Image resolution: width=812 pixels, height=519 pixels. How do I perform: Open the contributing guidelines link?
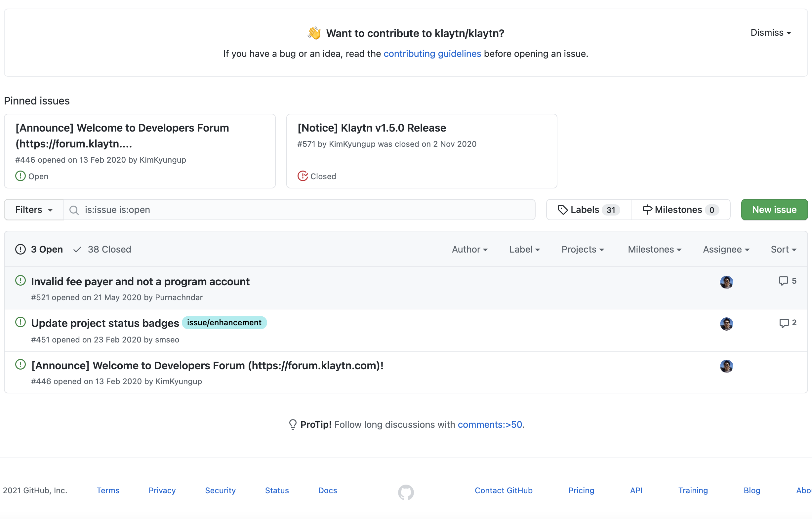[432, 54]
